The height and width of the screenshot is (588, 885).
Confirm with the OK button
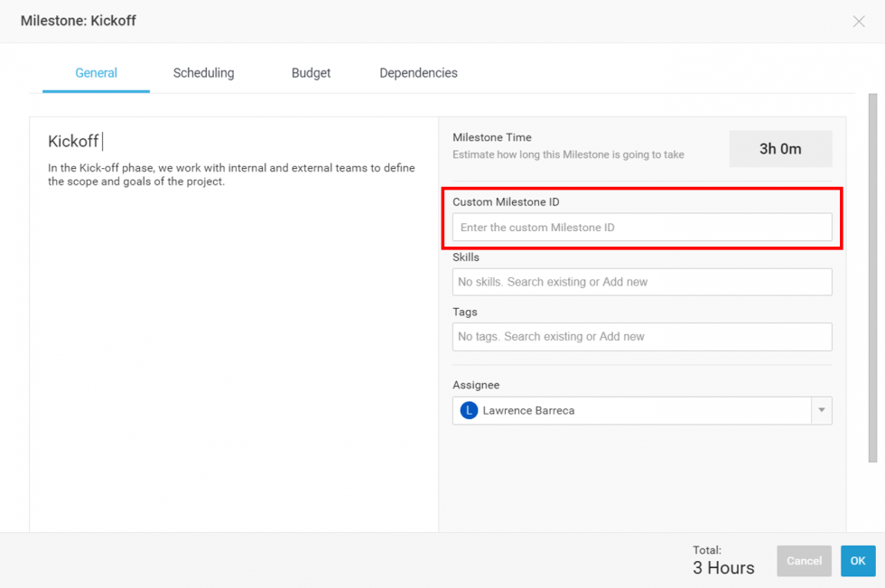[857, 561]
